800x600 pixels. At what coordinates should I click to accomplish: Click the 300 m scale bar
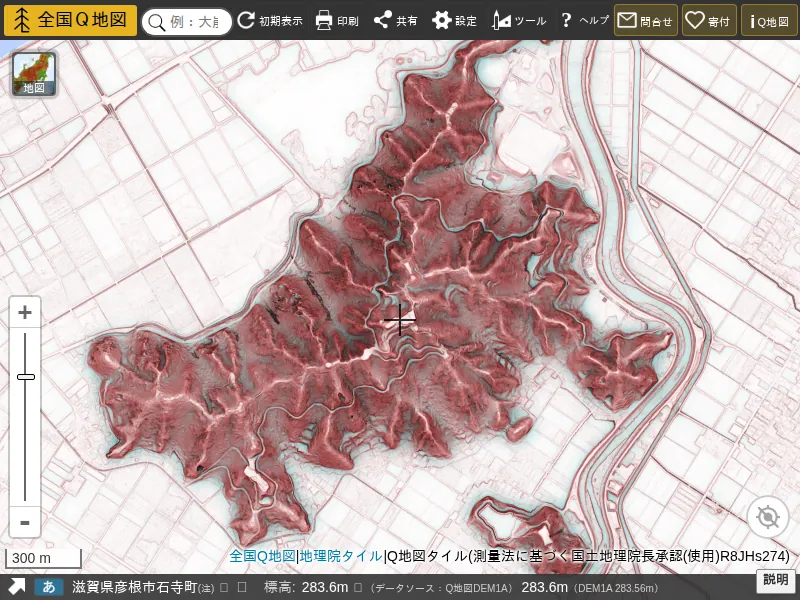pos(43,558)
